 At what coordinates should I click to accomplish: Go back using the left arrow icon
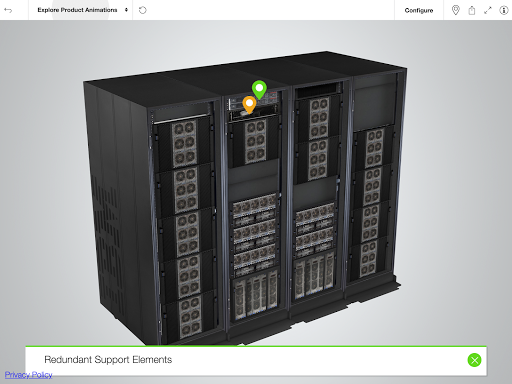pos(8,10)
